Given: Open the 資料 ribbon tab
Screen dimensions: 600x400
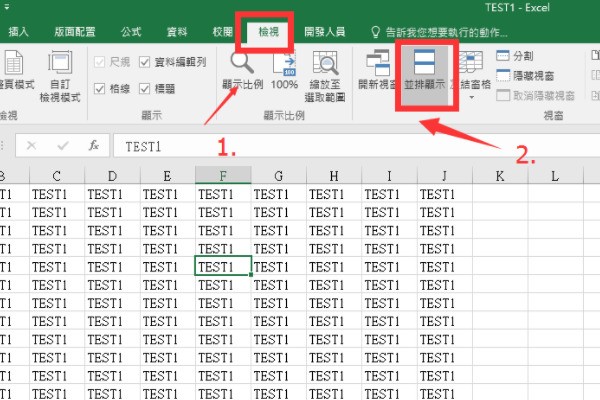Looking at the screenshot, I should pos(177,32).
